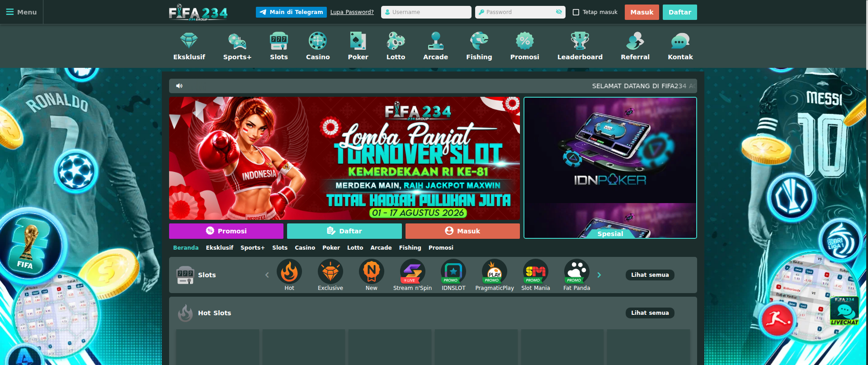868x365 pixels.
Task: Click the teal Daftar button below banner
Action: [344, 231]
